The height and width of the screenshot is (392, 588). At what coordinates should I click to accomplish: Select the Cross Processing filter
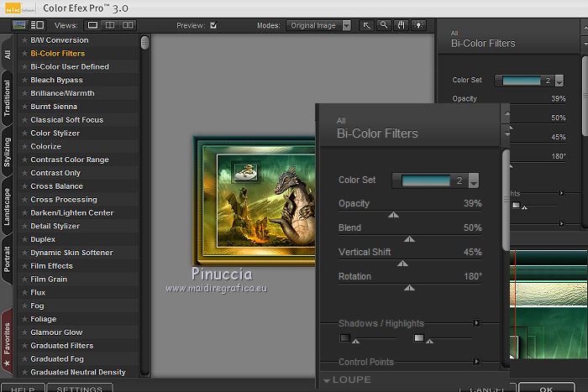[x=80, y=200]
